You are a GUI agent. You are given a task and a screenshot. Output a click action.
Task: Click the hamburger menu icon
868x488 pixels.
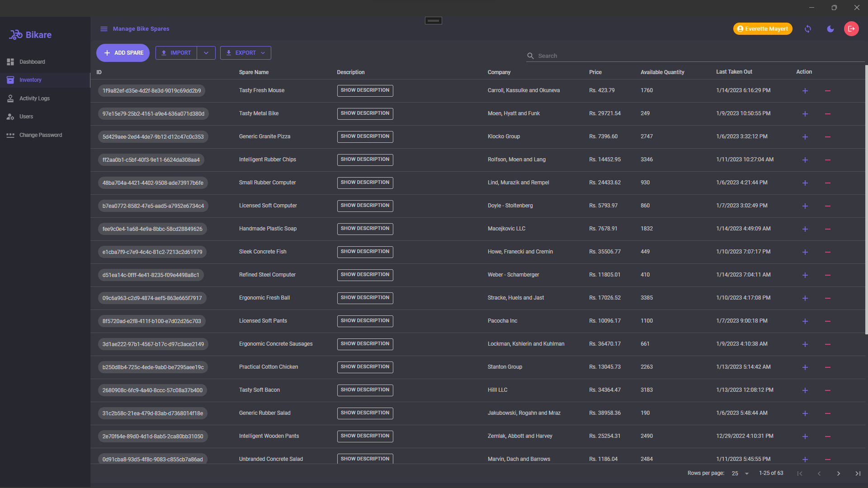pyautogui.click(x=104, y=29)
